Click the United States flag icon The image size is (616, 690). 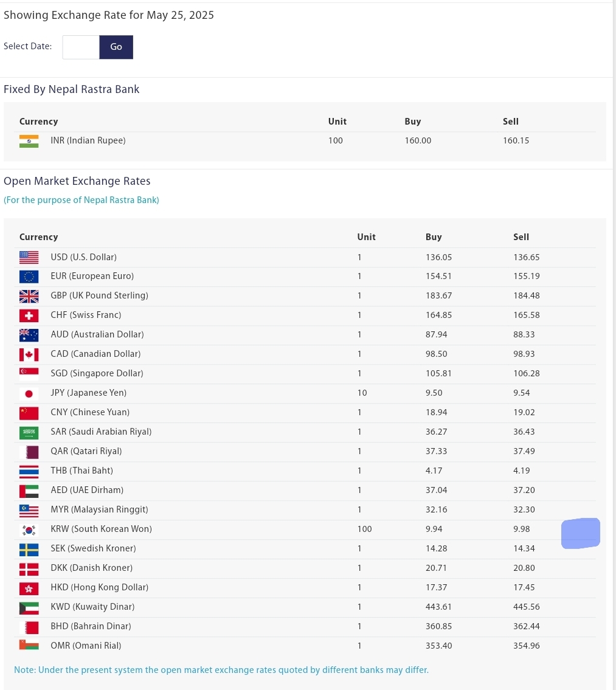(x=29, y=257)
